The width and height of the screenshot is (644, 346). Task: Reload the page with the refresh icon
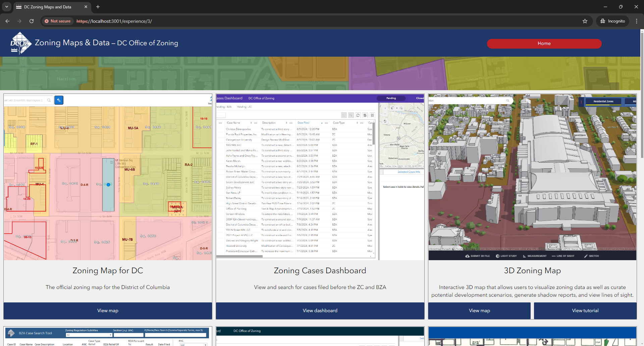point(32,21)
